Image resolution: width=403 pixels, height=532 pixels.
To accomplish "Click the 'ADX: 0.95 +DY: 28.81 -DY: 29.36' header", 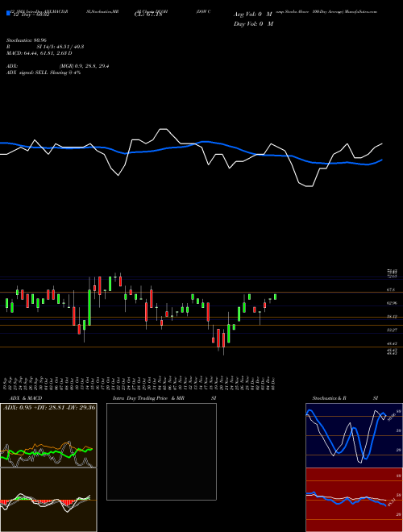I will click(49, 407).
